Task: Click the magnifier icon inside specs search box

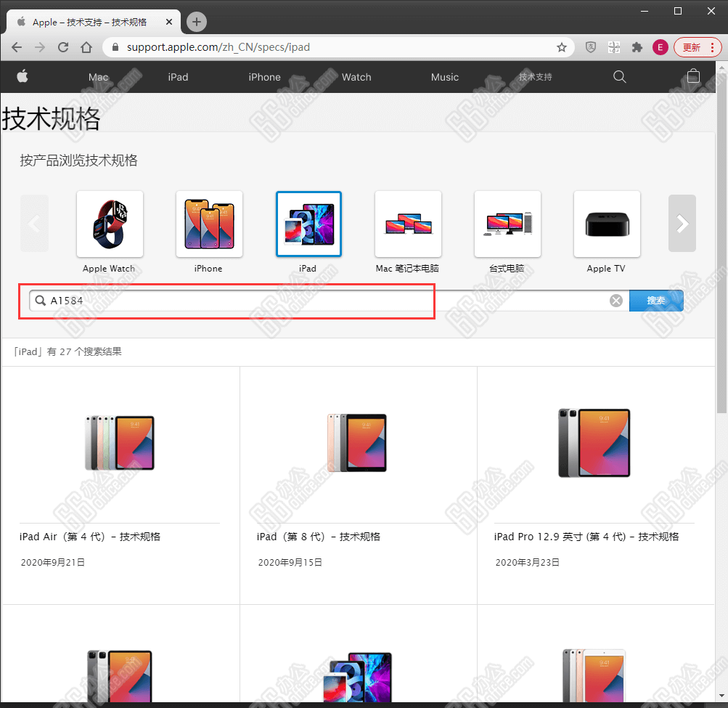Action: click(x=41, y=301)
